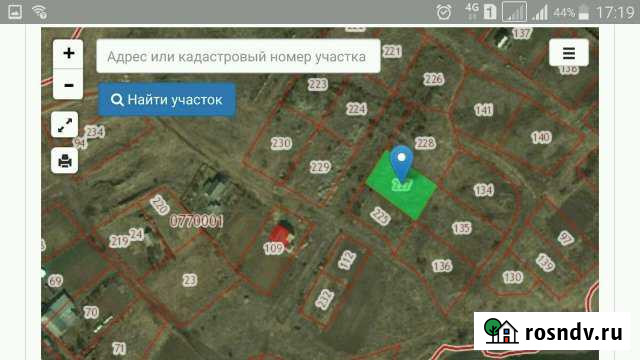Select parcel labeled 141

click(484, 109)
